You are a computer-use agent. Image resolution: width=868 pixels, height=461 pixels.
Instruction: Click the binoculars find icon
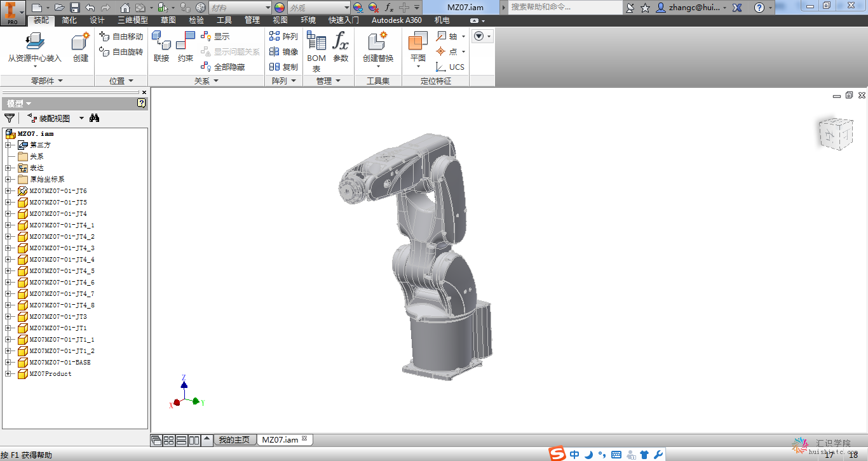coord(95,118)
